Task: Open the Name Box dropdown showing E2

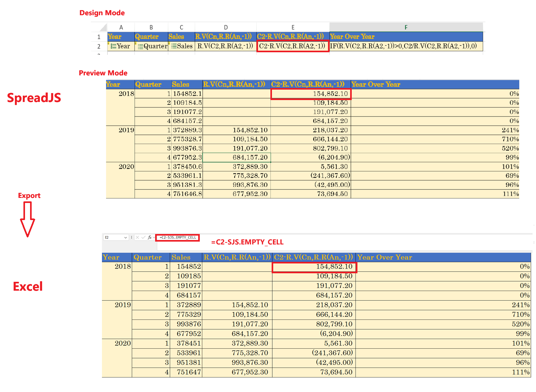Action: click(x=126, y=237)
